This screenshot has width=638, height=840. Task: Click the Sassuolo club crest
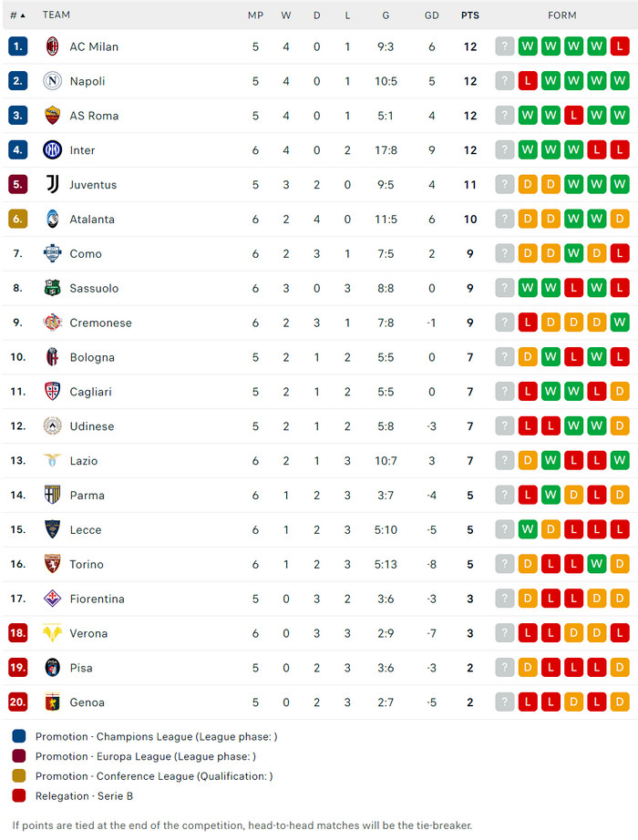[x=53, y=288]
